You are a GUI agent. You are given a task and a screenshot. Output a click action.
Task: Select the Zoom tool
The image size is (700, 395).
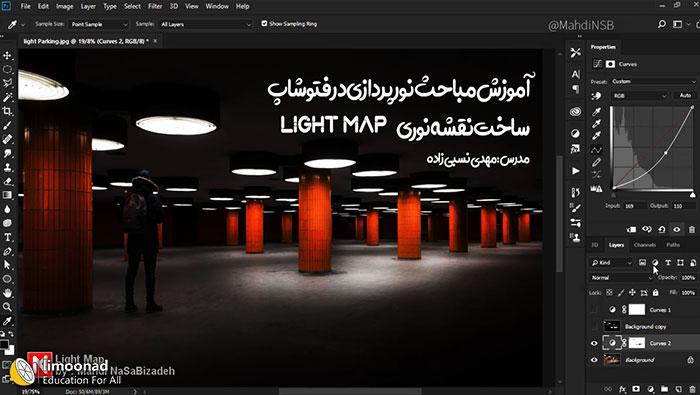point(8,307)
